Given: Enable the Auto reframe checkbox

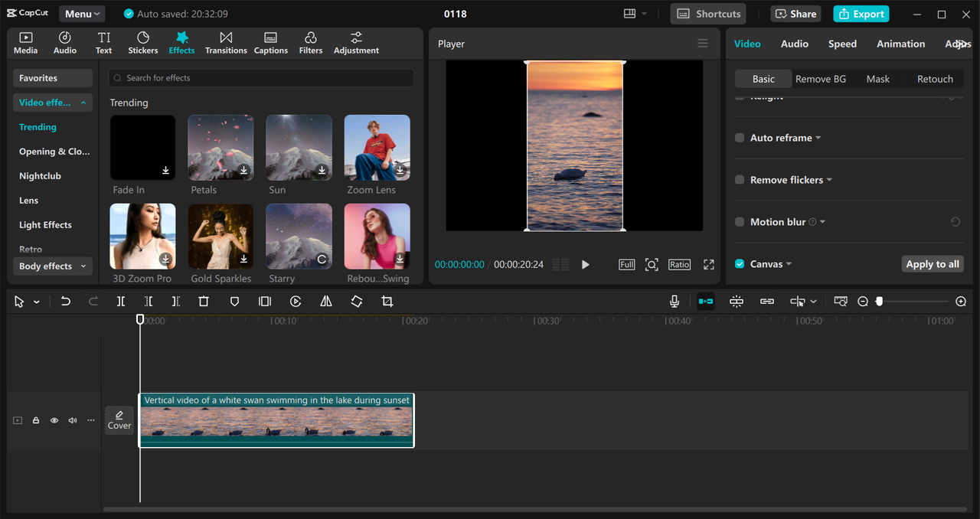Looking at the screenshot, I should pos(740,138).
